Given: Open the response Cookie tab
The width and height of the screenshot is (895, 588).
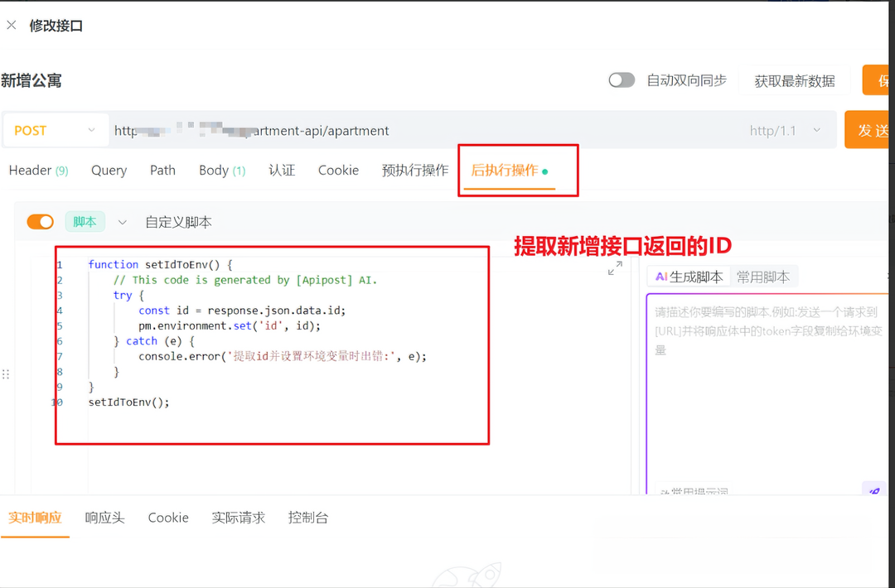Looking at the screenshot, I should pyautogui.click(x=168, y=518).
